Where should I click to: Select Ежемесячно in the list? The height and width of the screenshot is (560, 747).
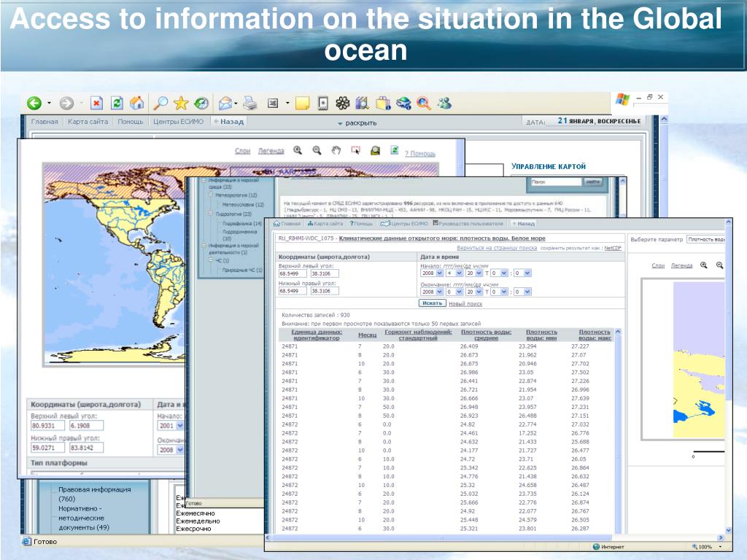tap(196, 513)
